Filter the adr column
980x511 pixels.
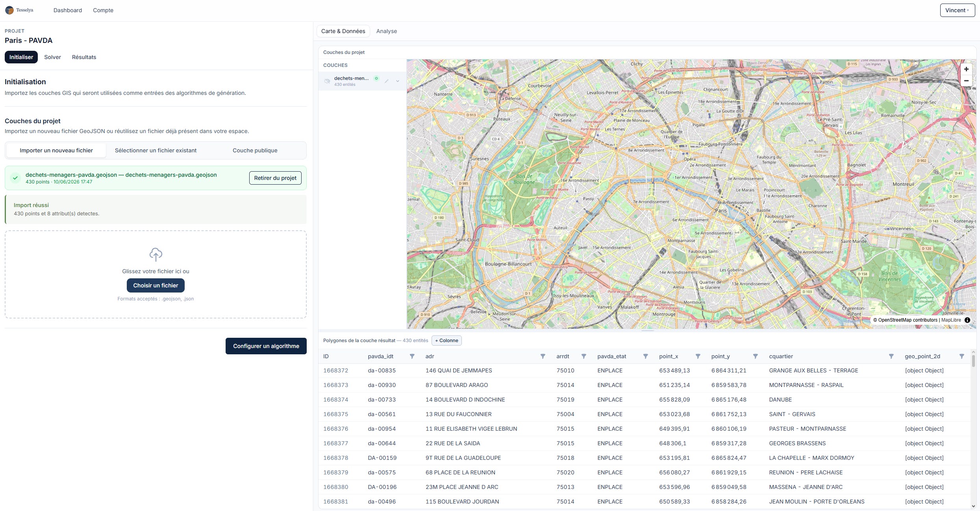click(543, 356)
